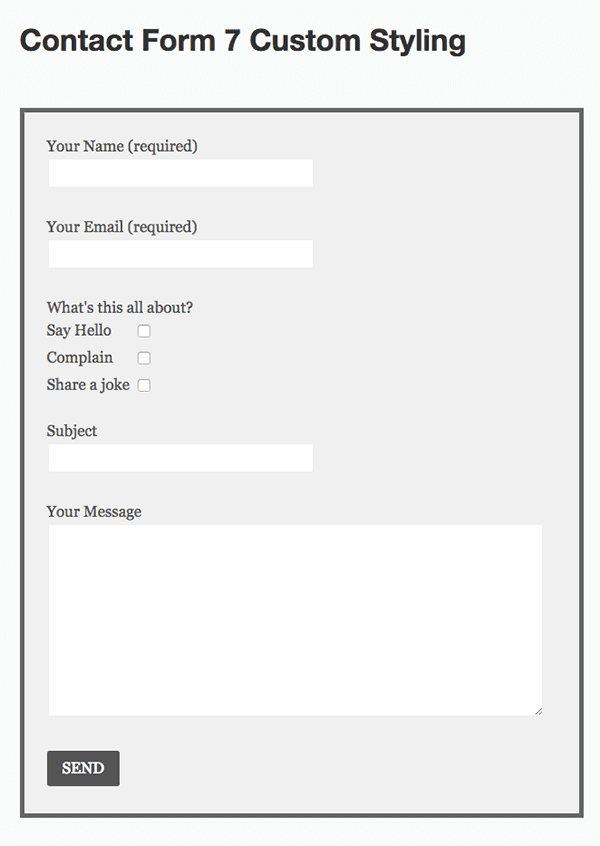Image resolution: width=600 pixels, height=846 pixels.
Task: Click the SEND button
Action: (83, 768)
